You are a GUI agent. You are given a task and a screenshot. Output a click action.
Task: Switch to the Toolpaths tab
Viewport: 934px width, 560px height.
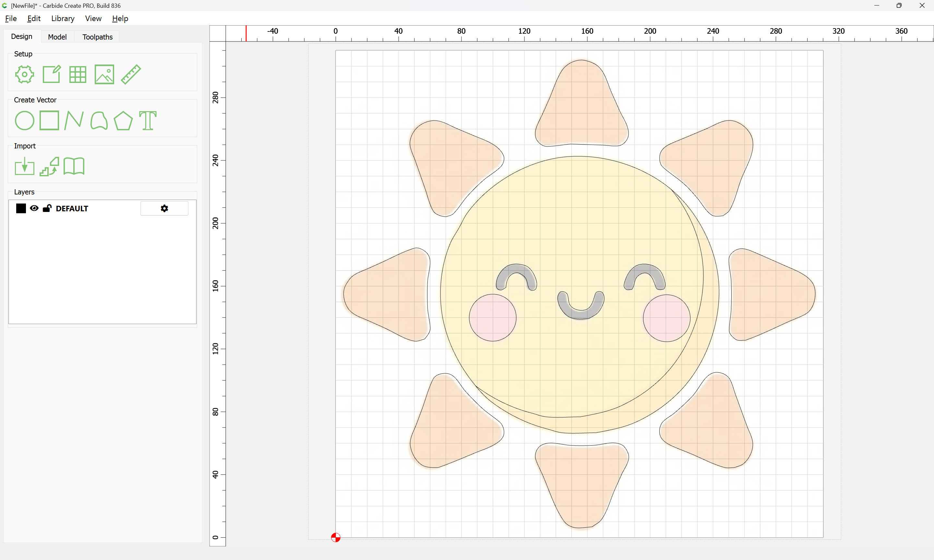pos(97,37)
